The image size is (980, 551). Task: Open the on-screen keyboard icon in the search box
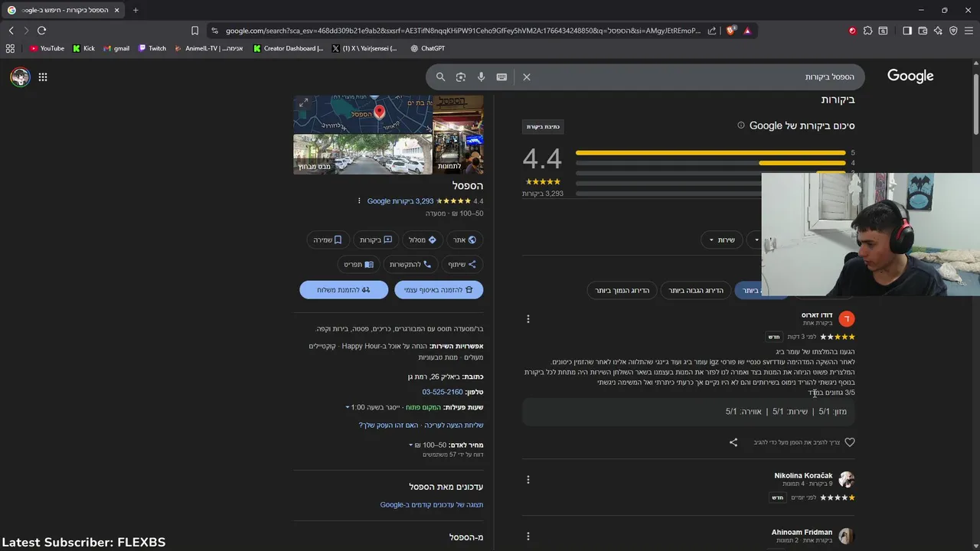501,77
